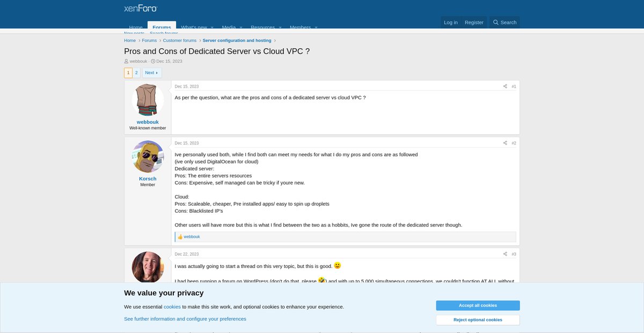Select page 1 in pagination
Screen dimensions: 644x333
point(128,73)
